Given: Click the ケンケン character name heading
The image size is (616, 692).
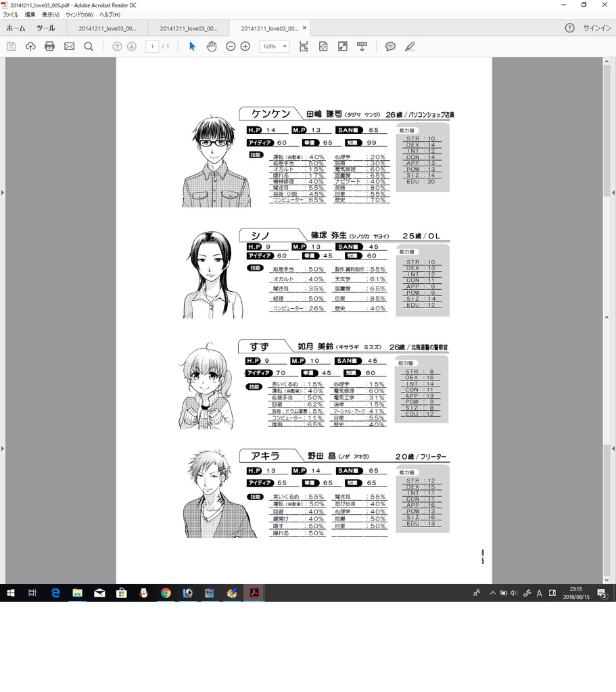Looking at the screenshot, I should (271, 114).
